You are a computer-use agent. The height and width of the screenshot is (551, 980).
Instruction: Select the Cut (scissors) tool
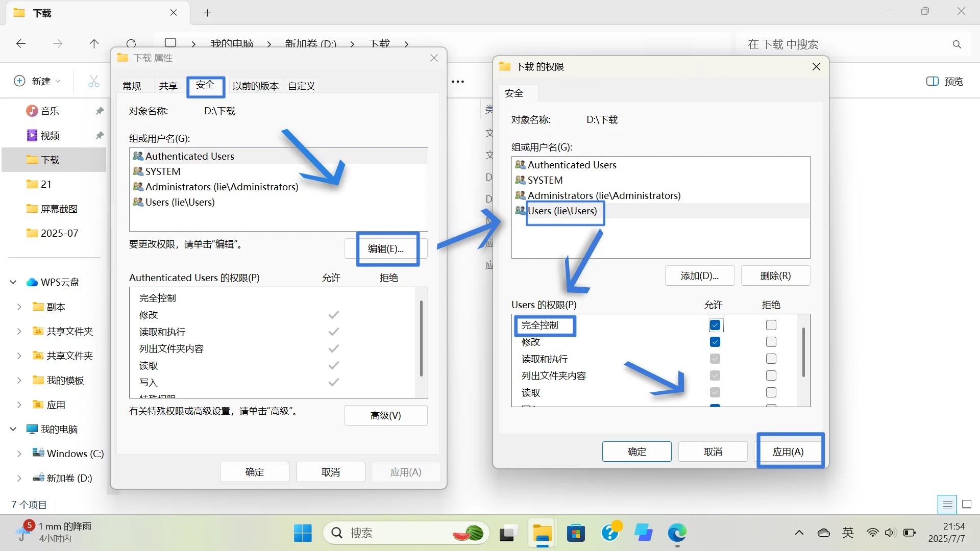pos(93,81)
